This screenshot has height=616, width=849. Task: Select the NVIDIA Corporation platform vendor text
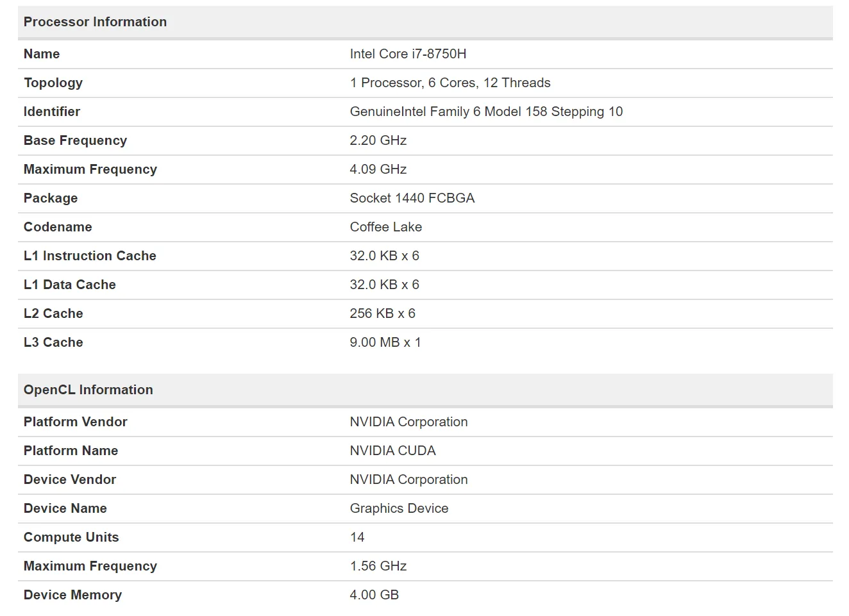tap(408, 422)
